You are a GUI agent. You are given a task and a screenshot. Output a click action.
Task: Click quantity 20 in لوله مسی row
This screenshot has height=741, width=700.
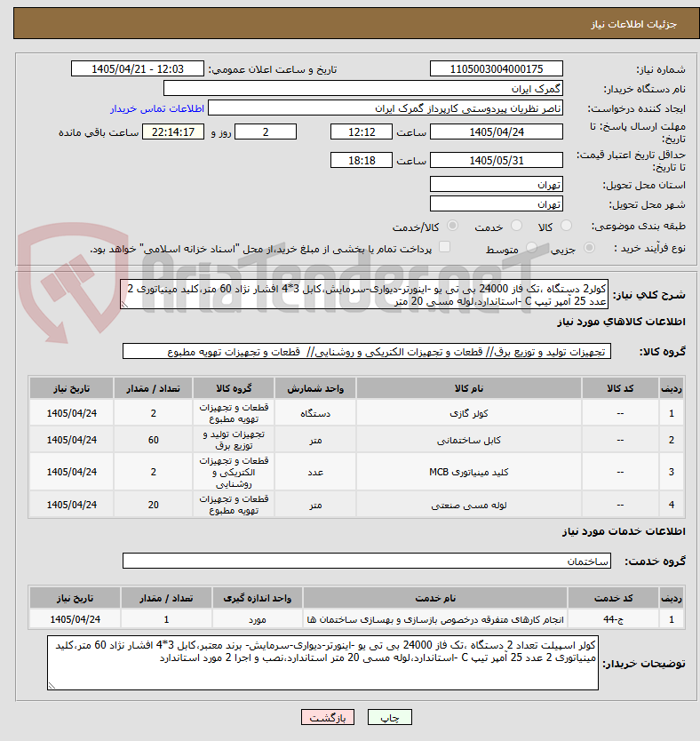pyautogui.click(x=153, y=506)
